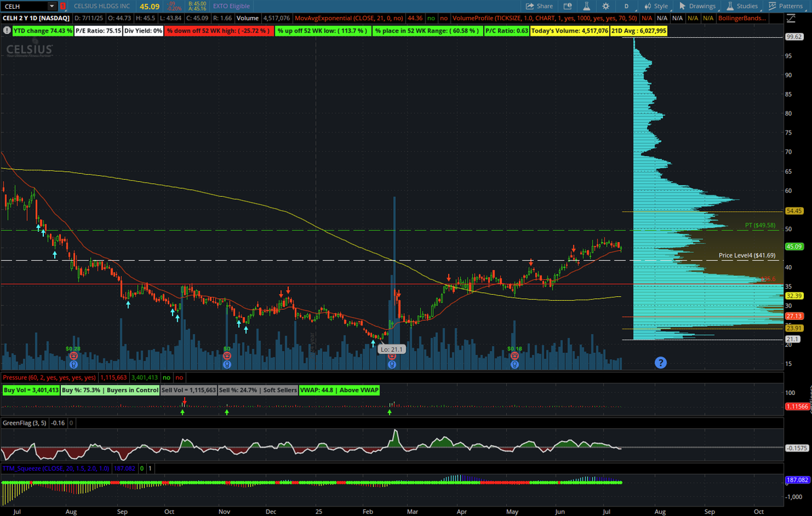Click the bid B: 45.00 quote
The image size is (812, 516).
point(199,3)
